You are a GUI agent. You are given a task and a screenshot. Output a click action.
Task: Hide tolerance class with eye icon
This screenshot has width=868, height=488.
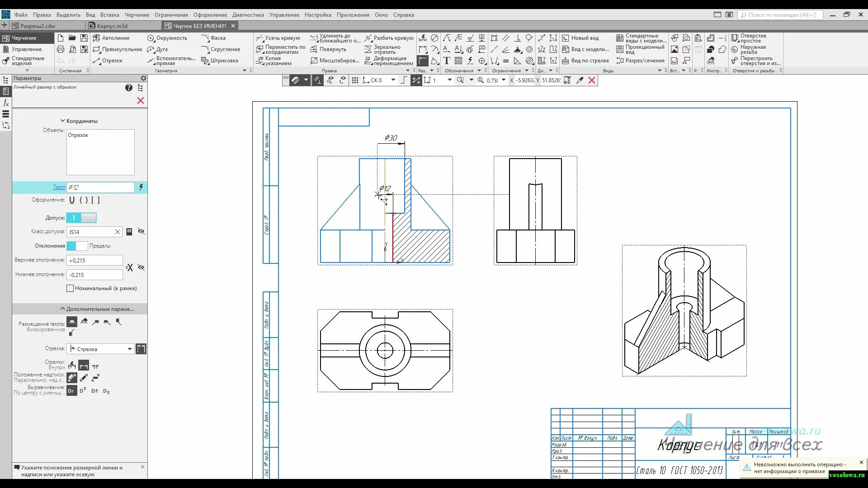[141, 231]
